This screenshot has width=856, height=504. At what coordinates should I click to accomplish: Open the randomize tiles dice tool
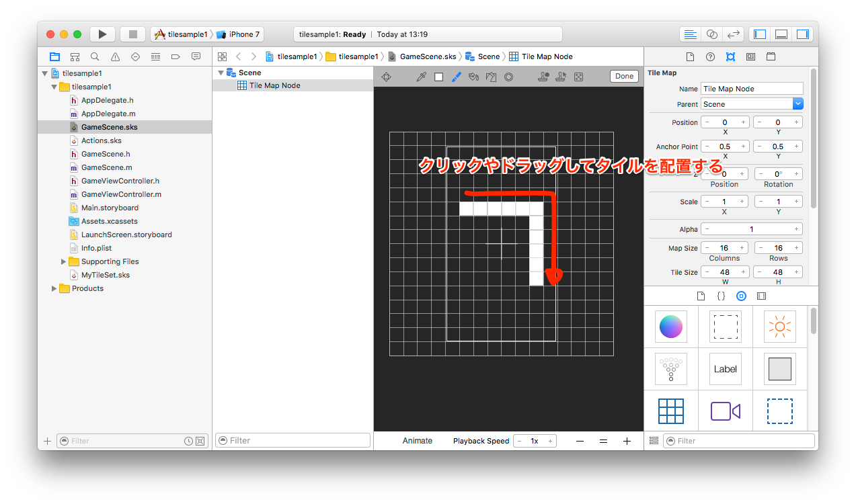[579, 77]
